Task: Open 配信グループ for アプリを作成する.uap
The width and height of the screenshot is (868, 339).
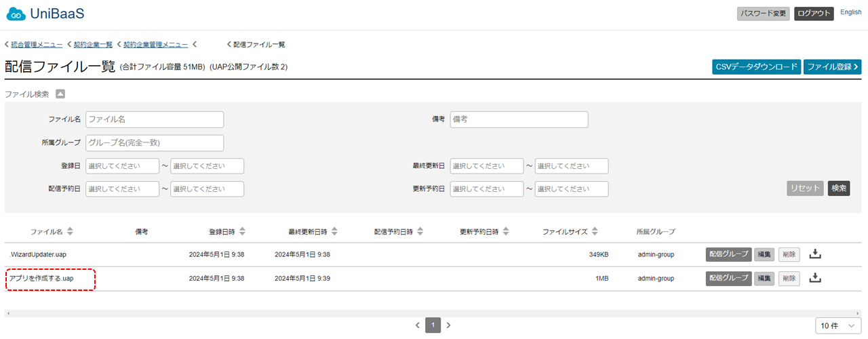Action: (728, 279)
